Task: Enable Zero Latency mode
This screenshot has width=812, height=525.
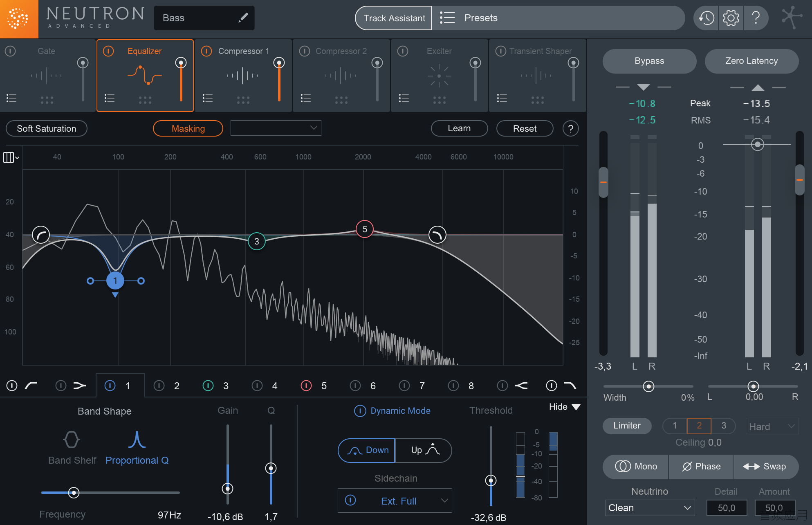Action: click(x=751, y=61)
